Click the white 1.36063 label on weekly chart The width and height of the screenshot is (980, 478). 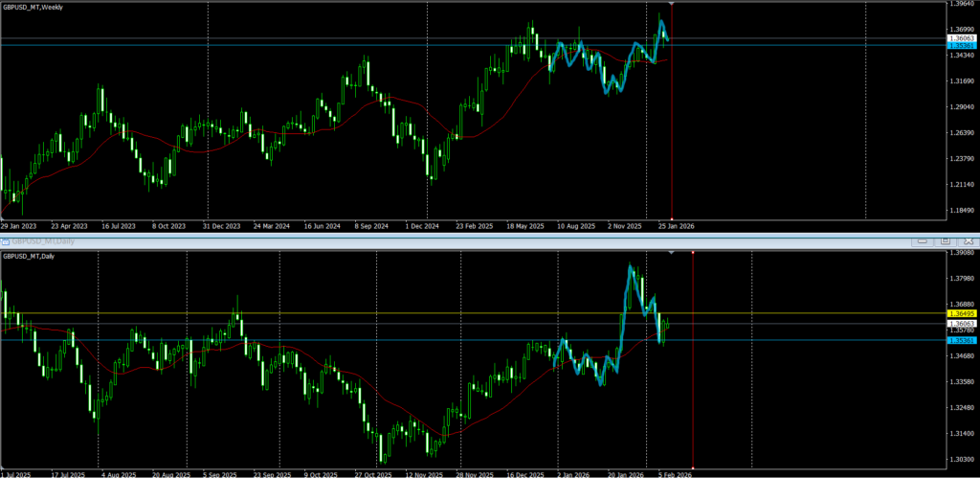coord(961,38)
